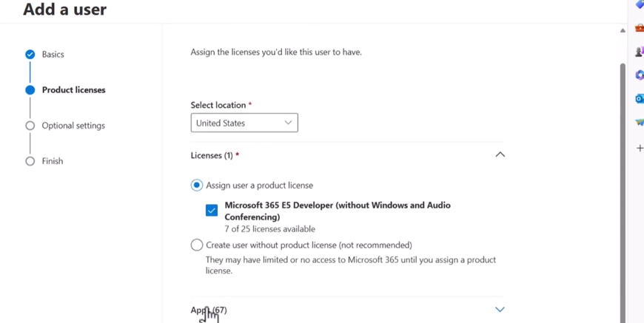Uncheck Microsoft 365 E5 Developer license checkbox
Viewport: 644px width, 323px height.
[212, 211]
